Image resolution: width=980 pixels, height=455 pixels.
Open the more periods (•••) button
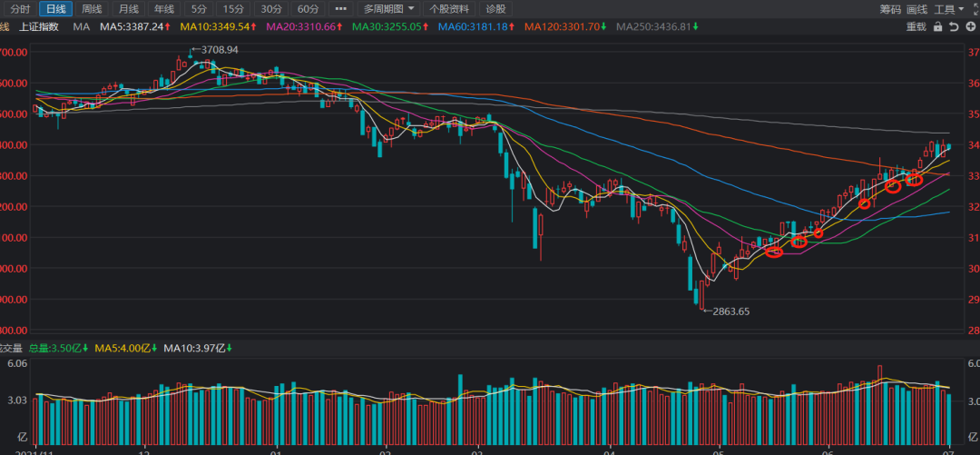click(340, 9)
